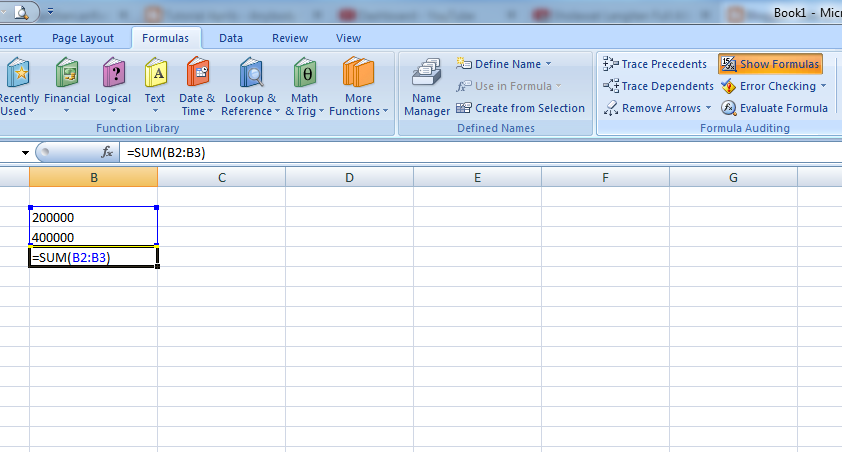The image size is (842, 452).
Task: Open the More Functions books icon
Action: tap(358, 72)
